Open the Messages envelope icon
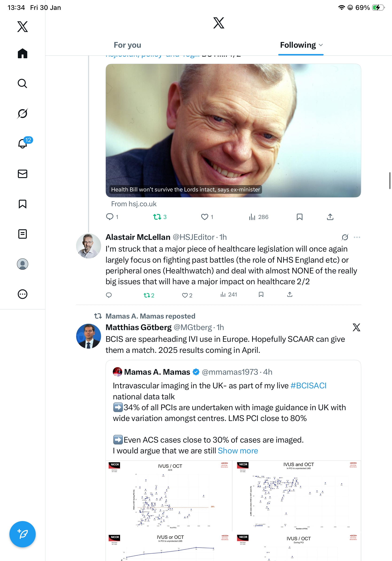 [23, 174]
